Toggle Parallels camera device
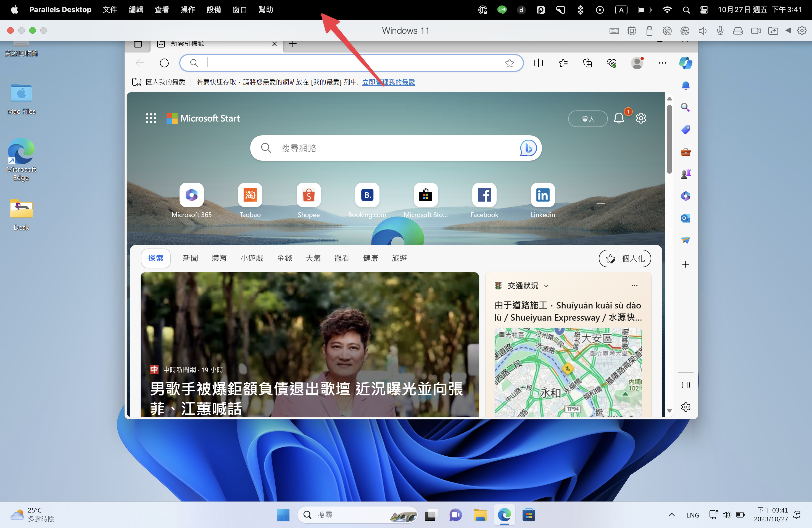This screenshot has height=528, width=812. click(x=756, y=31)
